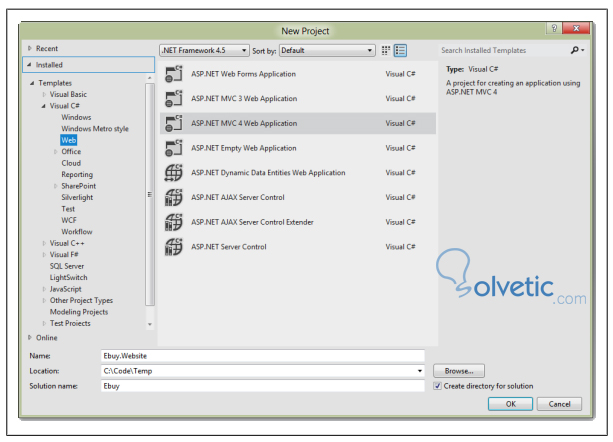Screen dimensions: 613x442
Task: Click the Cancel button
Action: (559, 404)
